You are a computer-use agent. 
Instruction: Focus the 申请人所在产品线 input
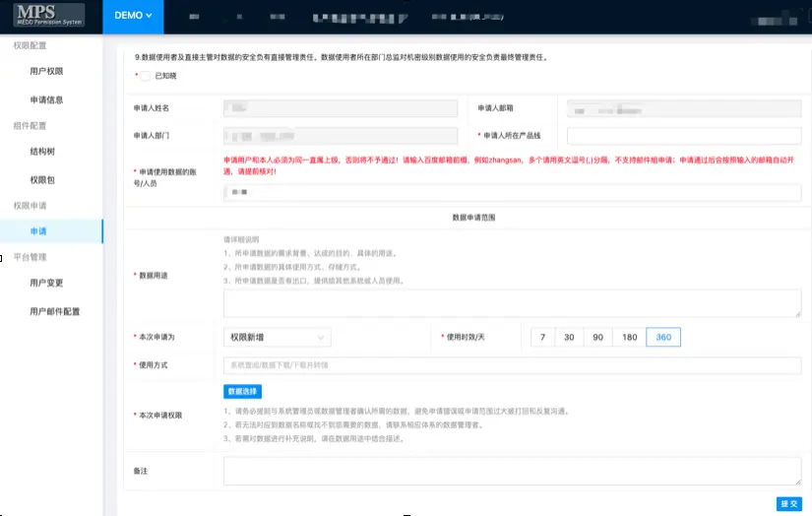[x=684, y=136]
